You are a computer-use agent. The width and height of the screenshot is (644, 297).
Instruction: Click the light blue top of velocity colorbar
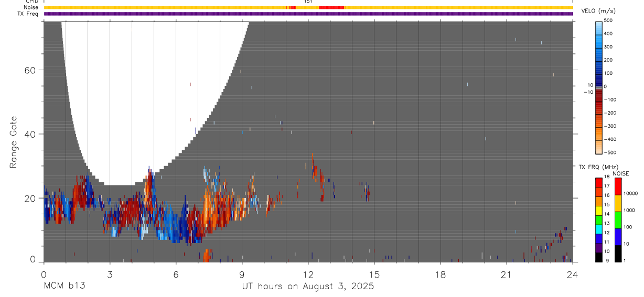pos(599,29)
